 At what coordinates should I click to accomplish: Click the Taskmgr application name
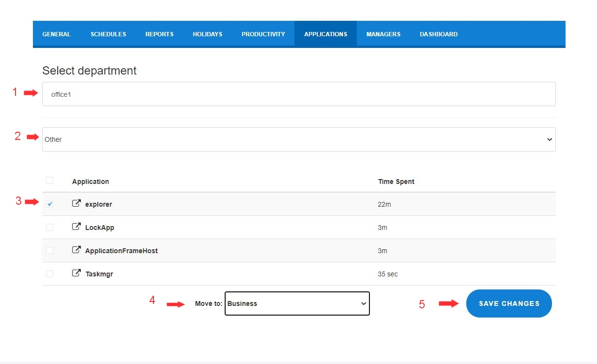(x=99, y=274)
